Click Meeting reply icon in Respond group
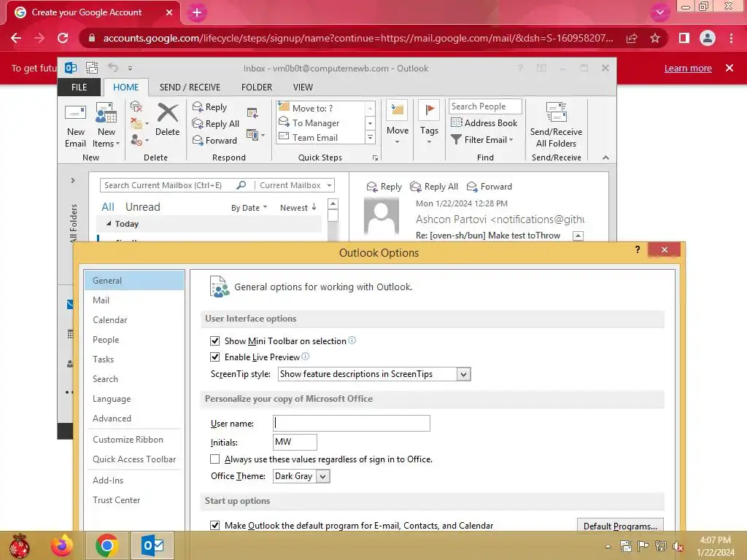 pos(252,113)
